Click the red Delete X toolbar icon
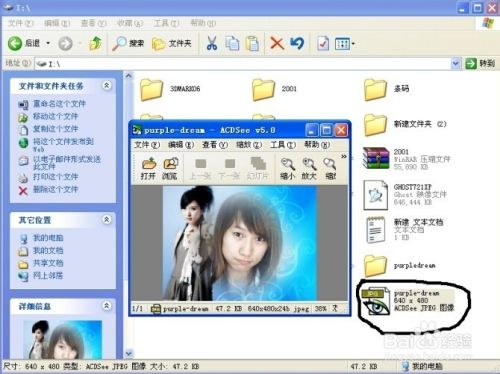 click(277, 43)
